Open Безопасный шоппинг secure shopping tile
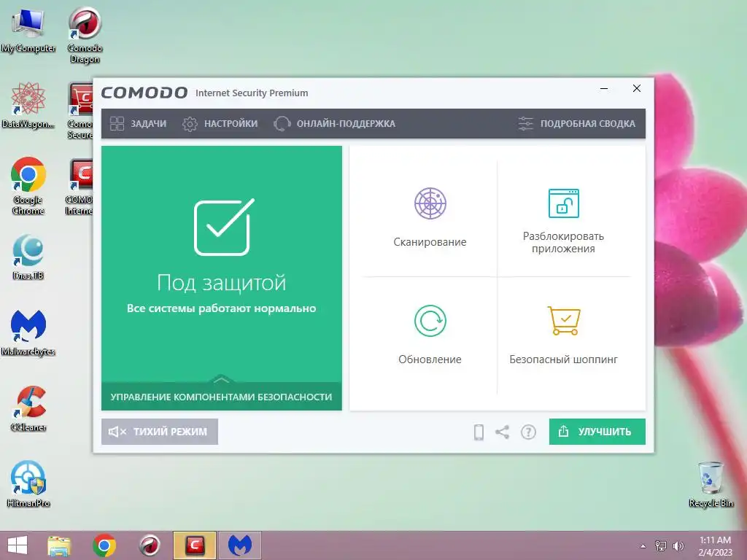Viewport: 747px width, 560px height. pyautogui.click(x=564, y=335)
